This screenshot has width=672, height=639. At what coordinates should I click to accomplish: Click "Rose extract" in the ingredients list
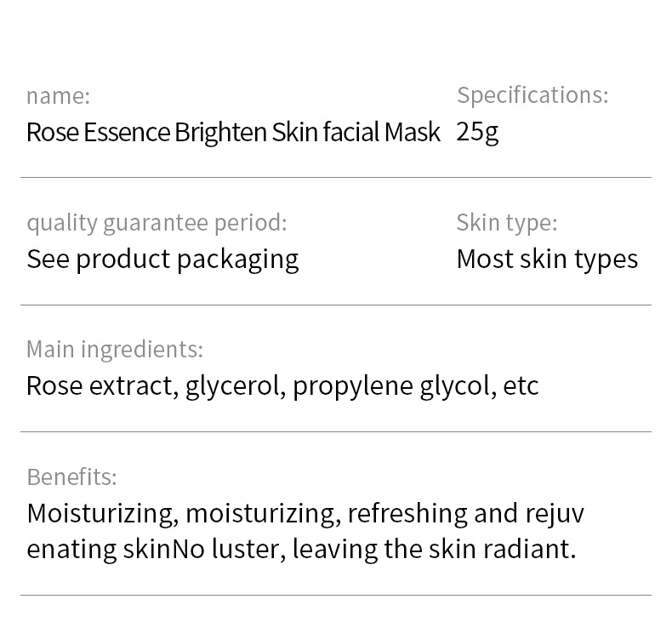tap(101, 386)
